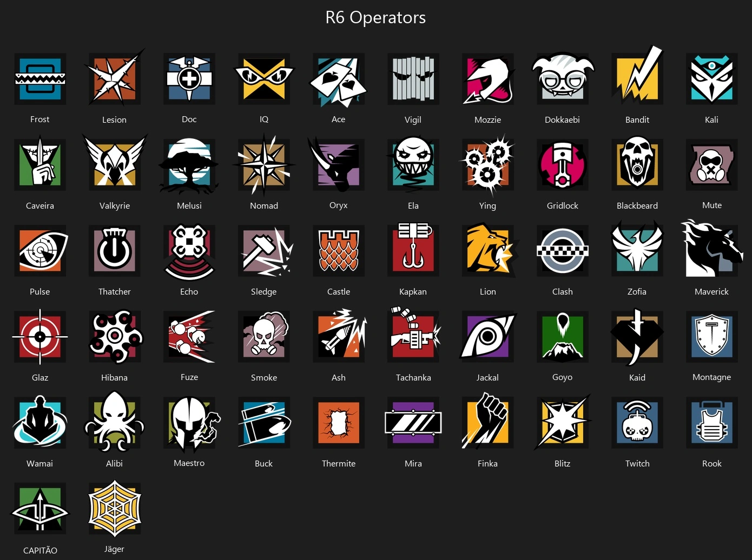The width and height of the screenshot is (752, 560).
Task: Choose the Glaz crosshair icon
Action: point(40,336)
